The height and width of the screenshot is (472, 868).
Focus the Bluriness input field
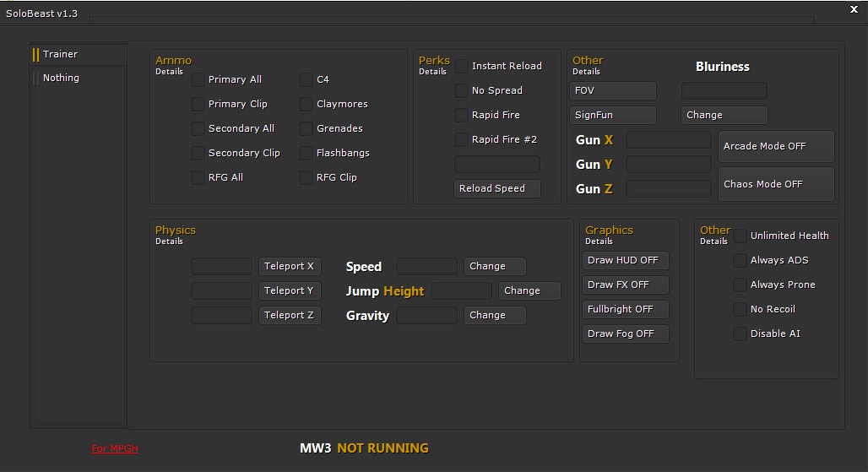pyautogui.click(x=724, y=90)
